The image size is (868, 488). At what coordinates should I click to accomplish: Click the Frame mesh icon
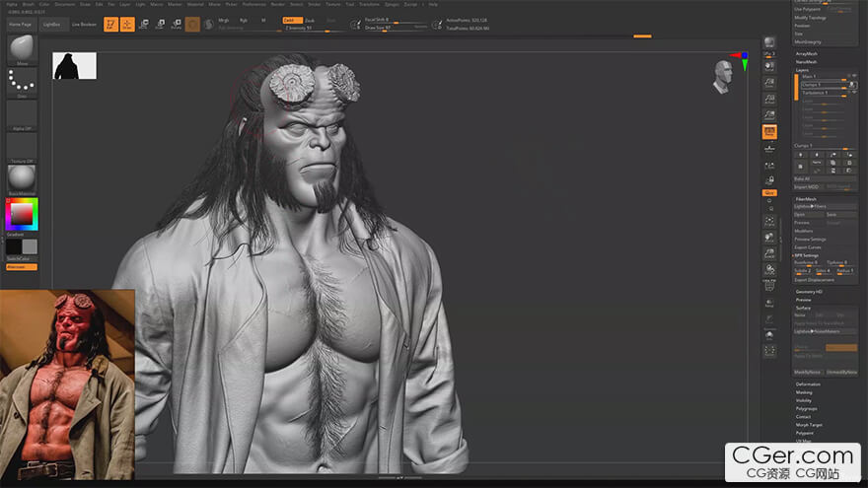[769, 221]
